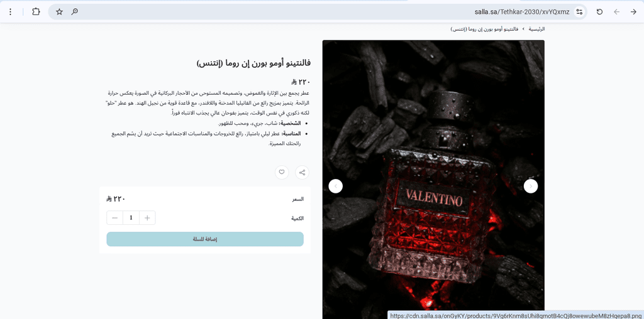Open the Valentino perfume product image
Image resolution: width=644 pixels, height=319 pixels.
click(433, 180)
